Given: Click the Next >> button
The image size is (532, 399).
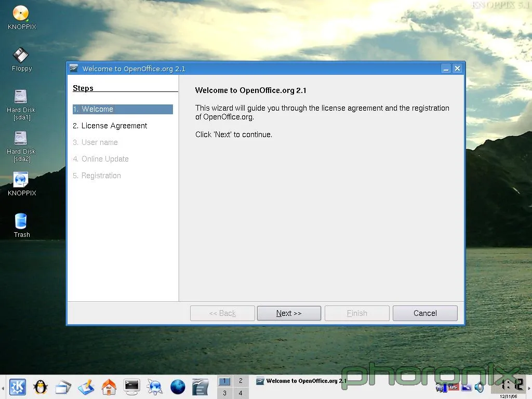Looking at the screenshot, I should tap(289, 313).
